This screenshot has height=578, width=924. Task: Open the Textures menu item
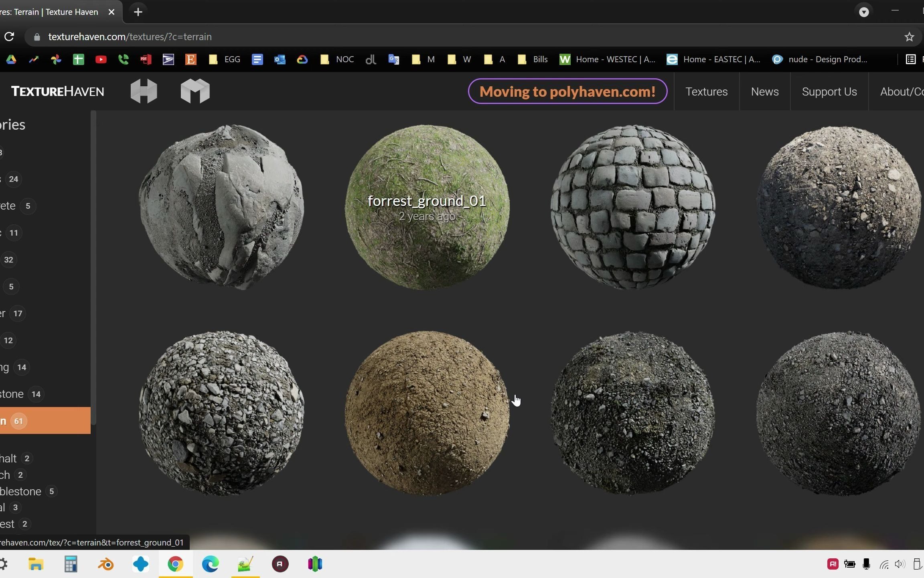click(706, 92)
